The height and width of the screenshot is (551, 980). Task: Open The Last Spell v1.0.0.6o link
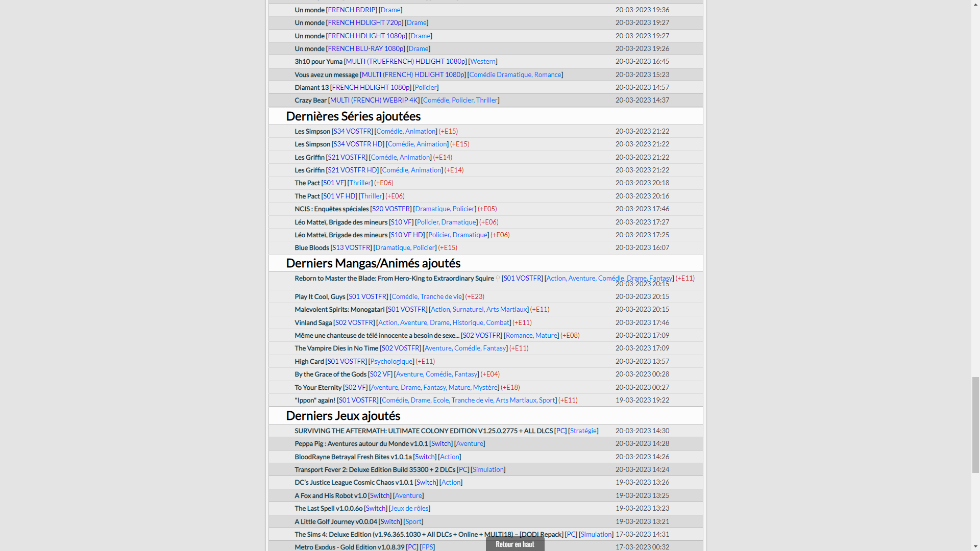pyautogui.click(x=328, y=508)
